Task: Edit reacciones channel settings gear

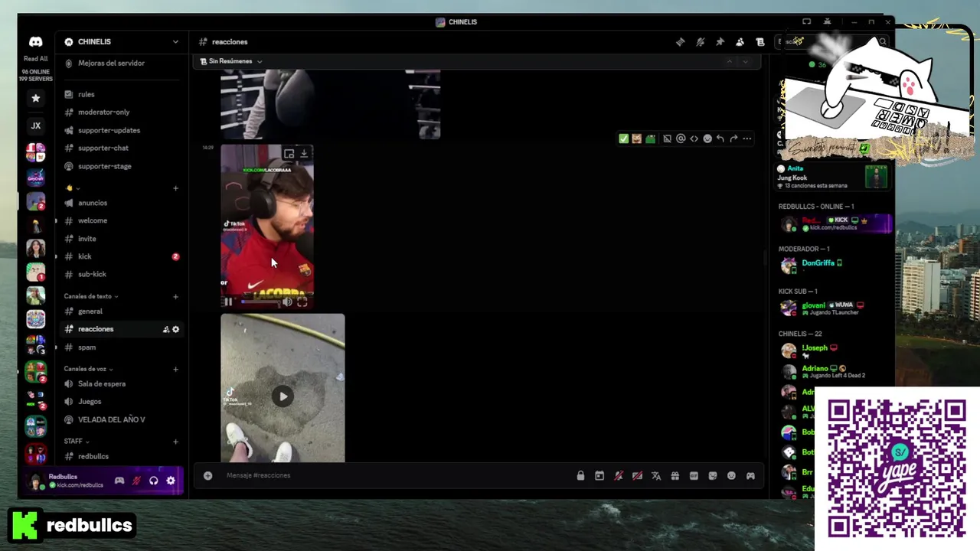Action: click(175, 329)
